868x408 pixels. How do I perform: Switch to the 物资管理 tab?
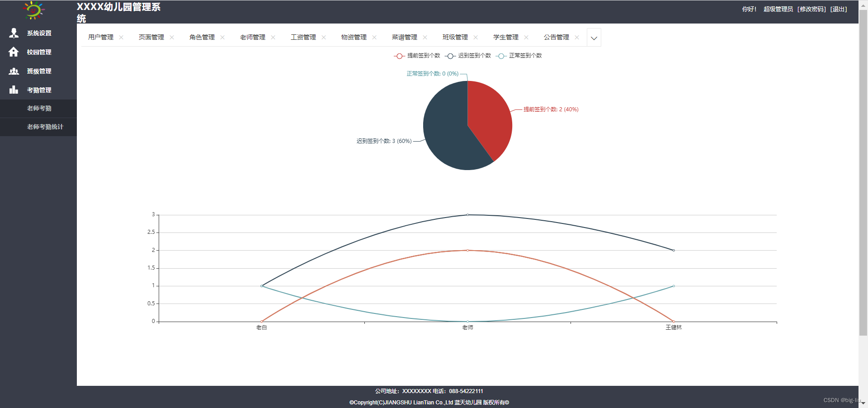coord(354,37)
